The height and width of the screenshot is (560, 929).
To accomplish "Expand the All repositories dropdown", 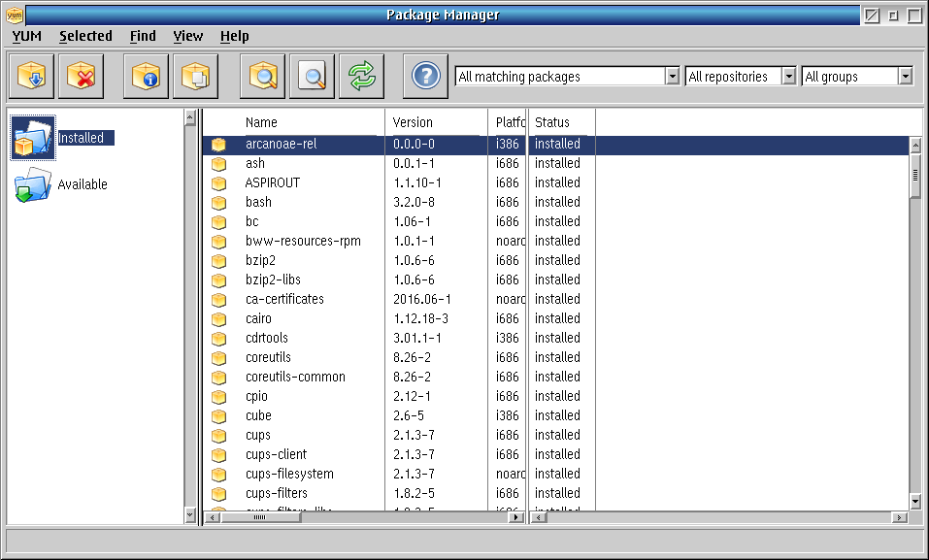I will [x=788, y=77].
